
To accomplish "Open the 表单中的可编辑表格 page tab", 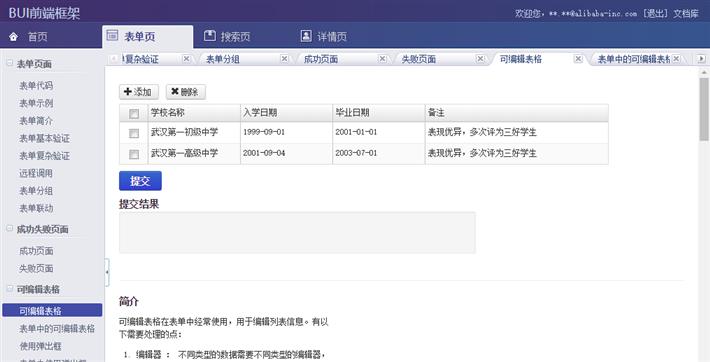I will tap(634, 59).
